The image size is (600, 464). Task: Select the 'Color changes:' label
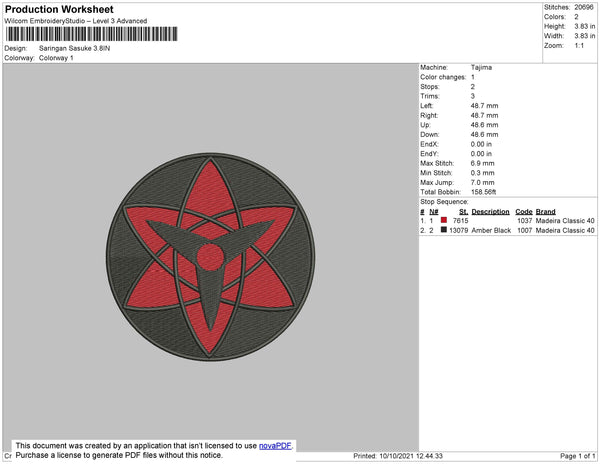coord(443,77)
